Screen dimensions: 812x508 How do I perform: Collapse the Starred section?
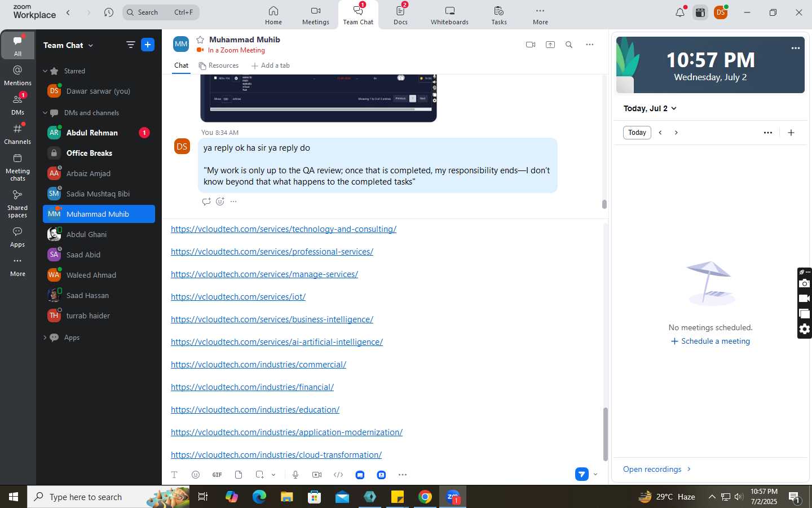(x=45, y=71)
